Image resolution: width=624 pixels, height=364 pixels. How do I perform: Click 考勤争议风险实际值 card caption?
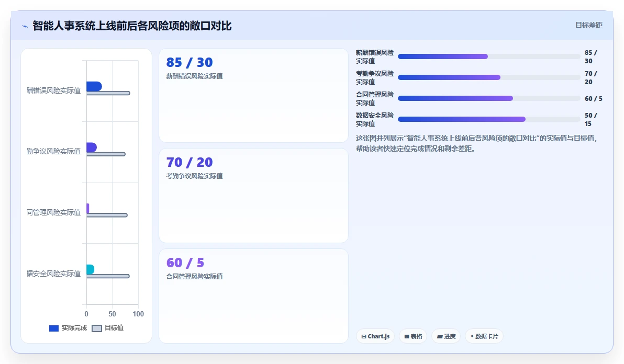[x=194, y=176]
